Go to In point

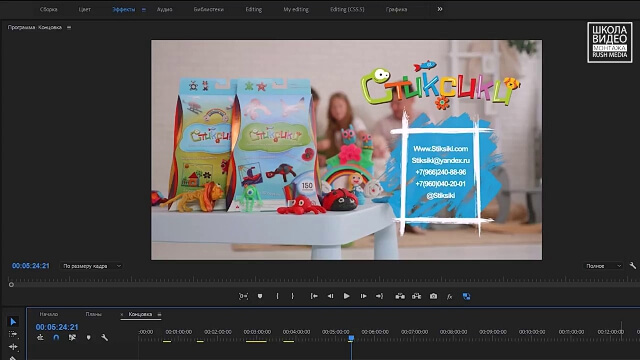pyautogui.click(x=314, y=296)
